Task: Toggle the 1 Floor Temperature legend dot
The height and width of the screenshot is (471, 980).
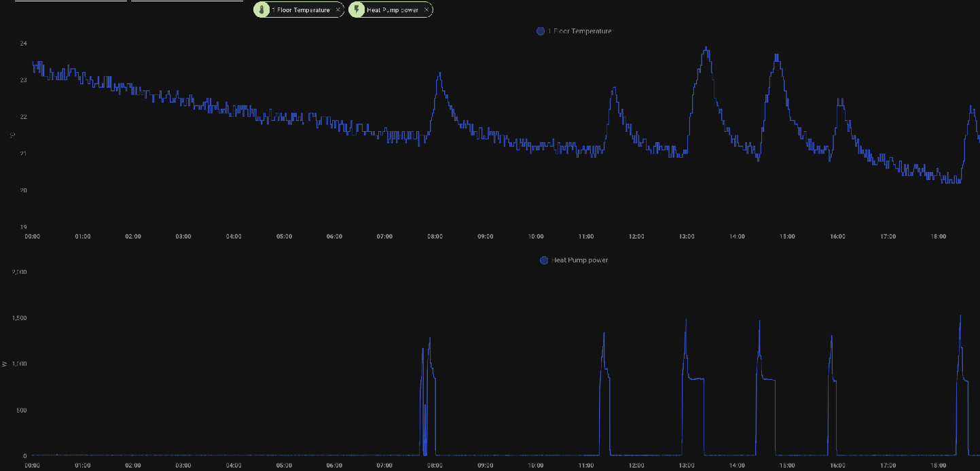Action: [x=541, y=31]
